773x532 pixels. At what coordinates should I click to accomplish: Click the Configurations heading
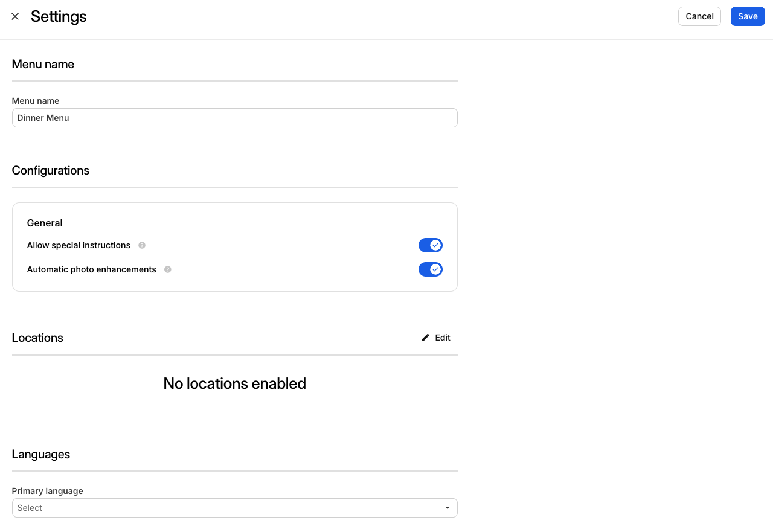(51, 170)
